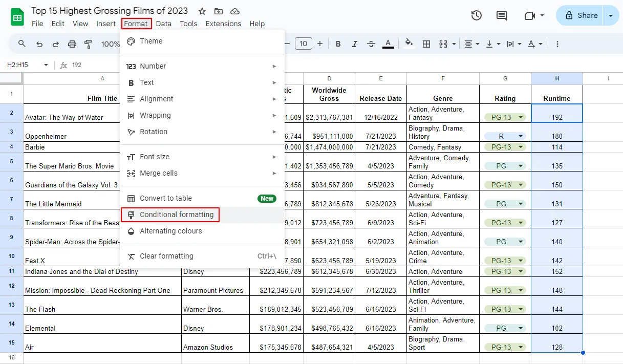Image resolution: width=623 pixels, height=364 pixels.
Task: Click the text colour underline A icon
Action: point(388,44)
